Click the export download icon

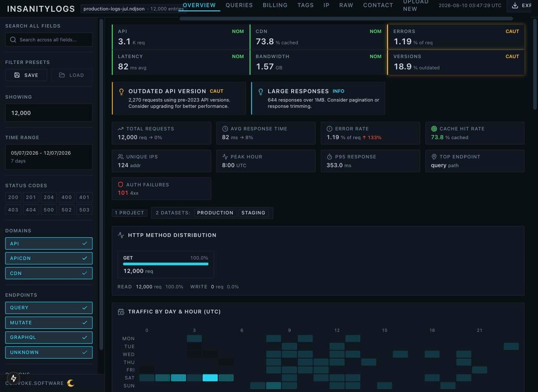coord(515,5)
